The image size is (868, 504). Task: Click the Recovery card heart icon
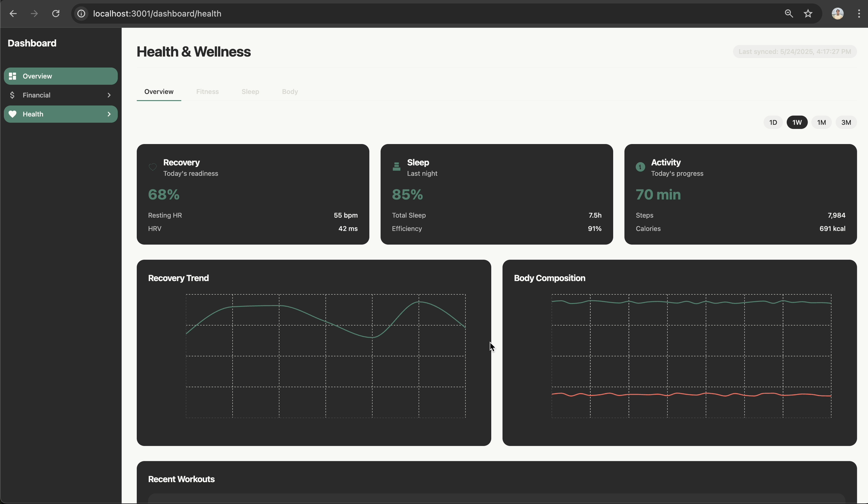point(153,167)
